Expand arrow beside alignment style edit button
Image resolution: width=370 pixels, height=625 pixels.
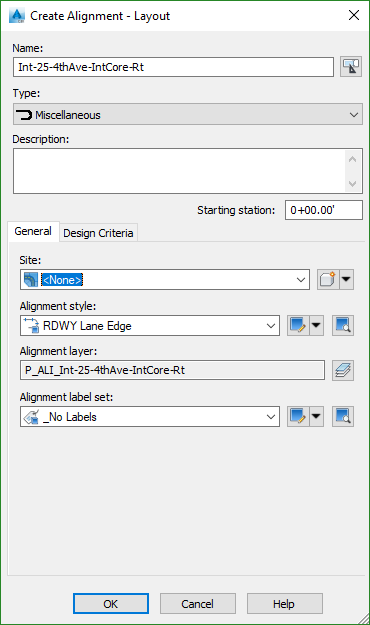[316, 326]
